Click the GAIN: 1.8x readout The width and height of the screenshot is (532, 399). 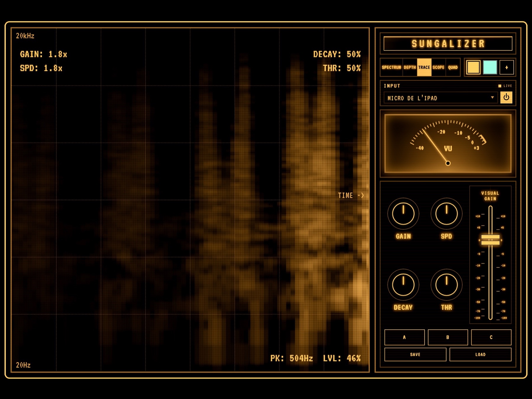point(43,54)
